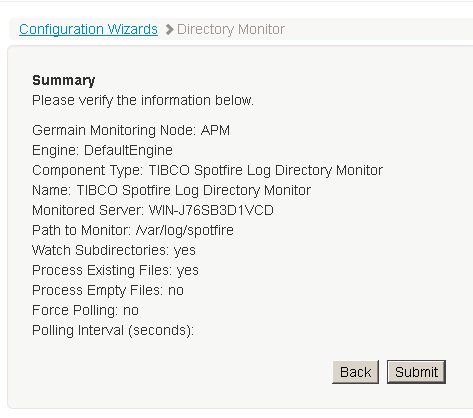The width and height of the screenshot is (473, 418).
Task: Select the Directory Monitor breadcrumb label
Action: click(231, 29)
